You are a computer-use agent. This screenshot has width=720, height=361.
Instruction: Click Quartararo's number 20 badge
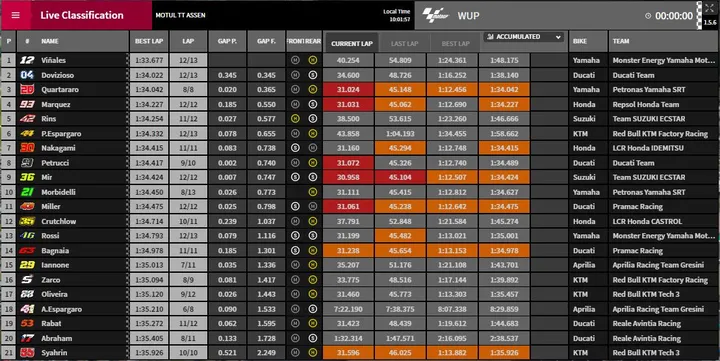click(27, 90)
